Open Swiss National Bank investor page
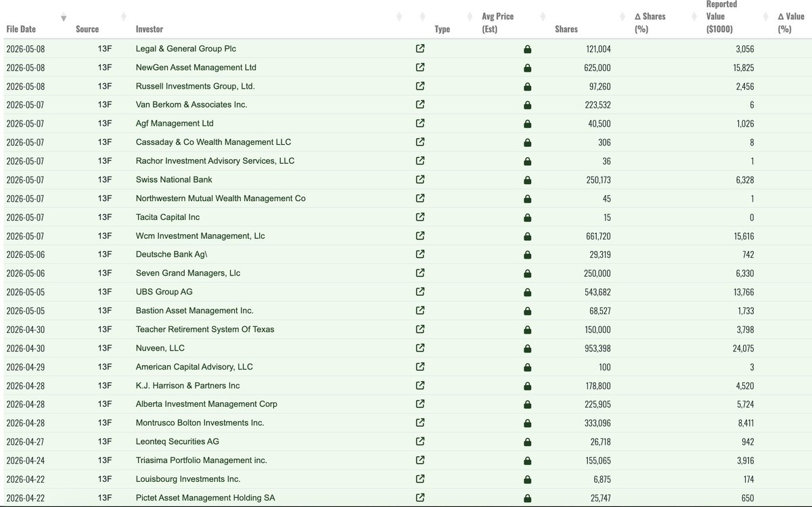Viewport: 812px width, 507px height. pos(174,179)
